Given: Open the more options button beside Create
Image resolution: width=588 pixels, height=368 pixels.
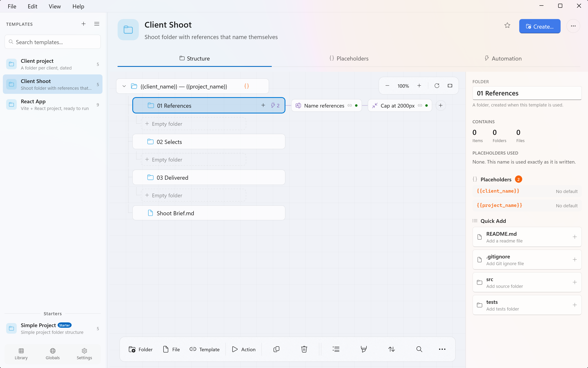Looking at the screenshot, I should [573, 26].
